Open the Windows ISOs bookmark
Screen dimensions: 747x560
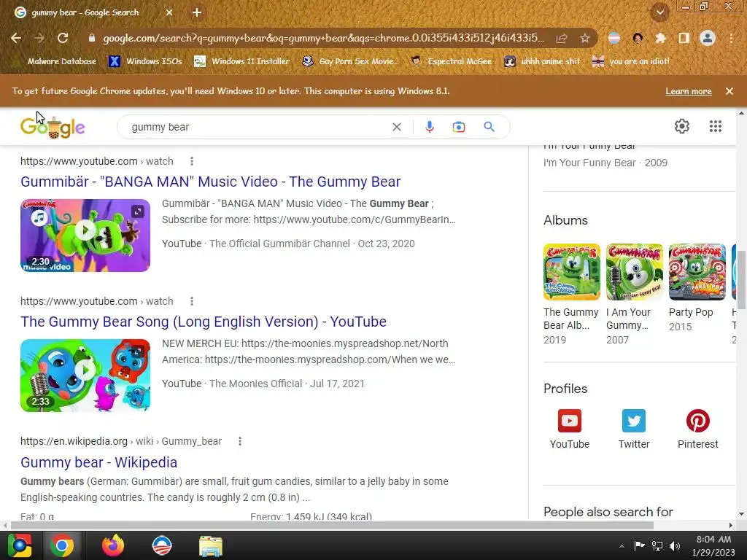click(145, 61)
